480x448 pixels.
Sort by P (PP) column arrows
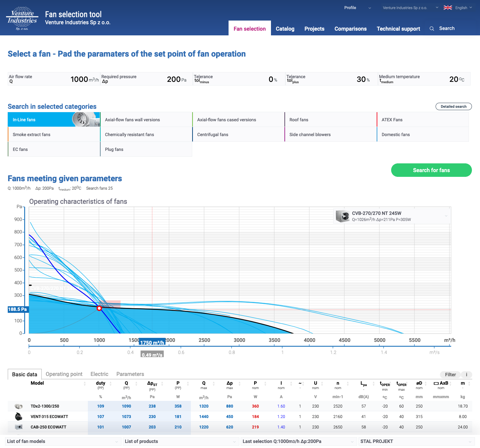click(x=188, y=384)
